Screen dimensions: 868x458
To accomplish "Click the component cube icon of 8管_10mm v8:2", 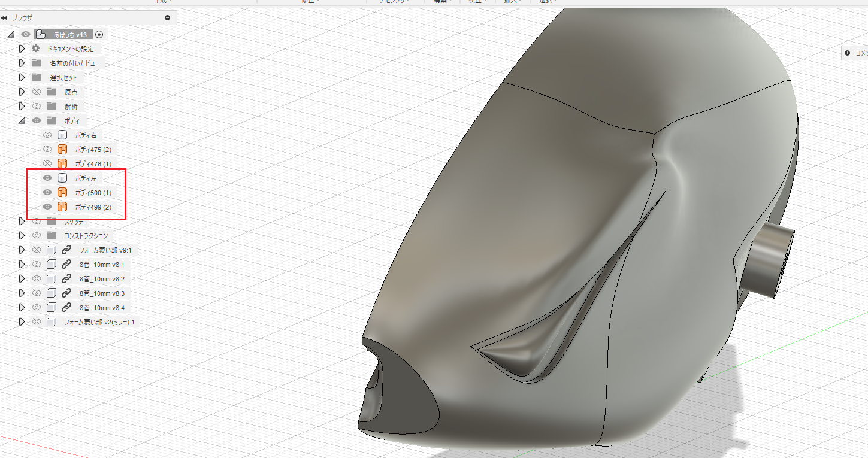I will coord(52,278).
